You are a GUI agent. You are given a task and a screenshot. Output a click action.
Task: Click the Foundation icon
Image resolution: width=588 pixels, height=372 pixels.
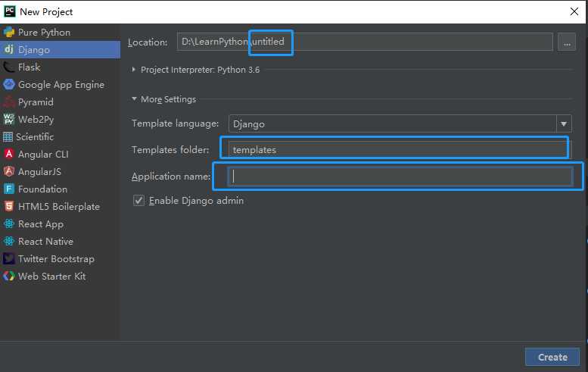pyautogui.click(x=9, y=189)
